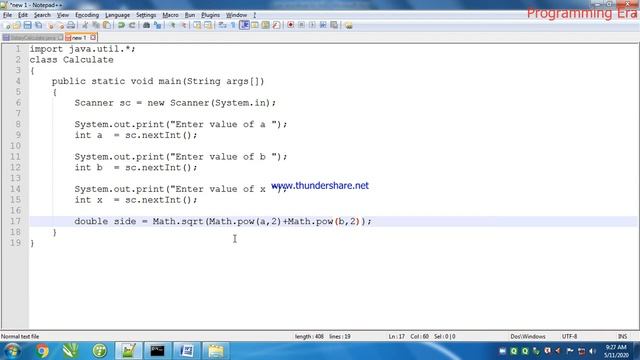Screen dimensions: 640x360
Task: Click 'UTF-8' encoding in status bar
Action: 569,337
